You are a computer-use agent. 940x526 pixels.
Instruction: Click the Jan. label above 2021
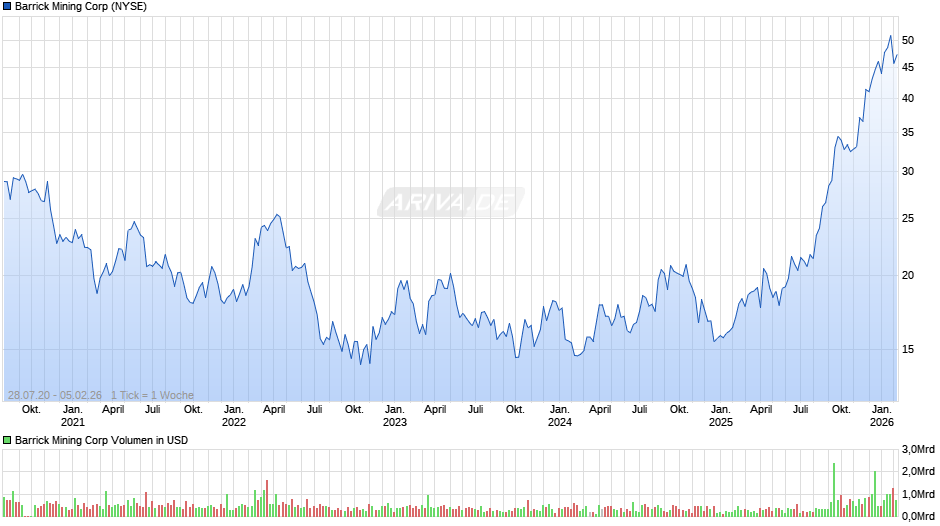click(73, 409)
